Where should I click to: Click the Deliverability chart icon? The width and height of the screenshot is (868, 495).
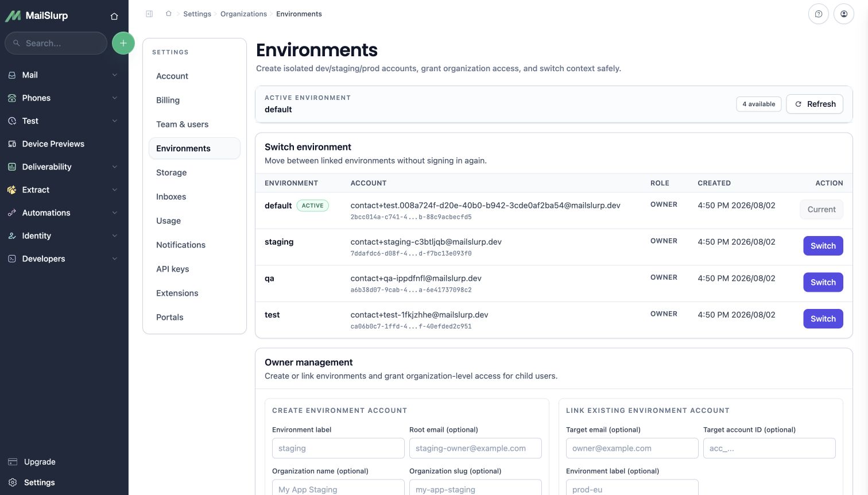12,167
